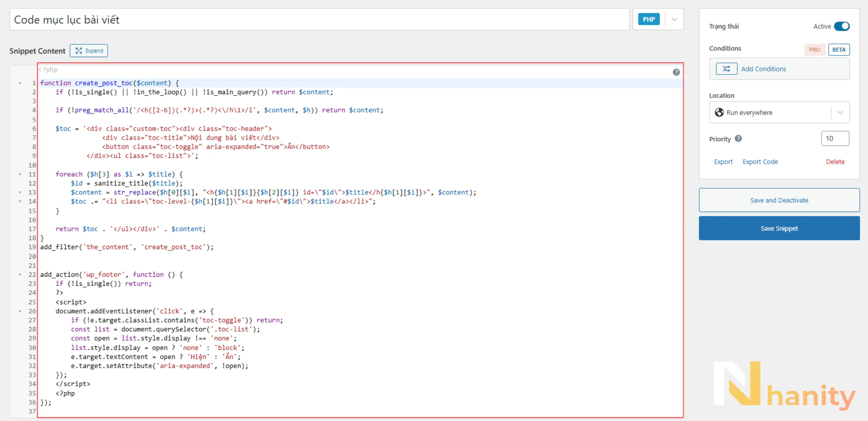Toggle the Active status switch off
This screenshot has width=868, height=421.
[841, 26]
